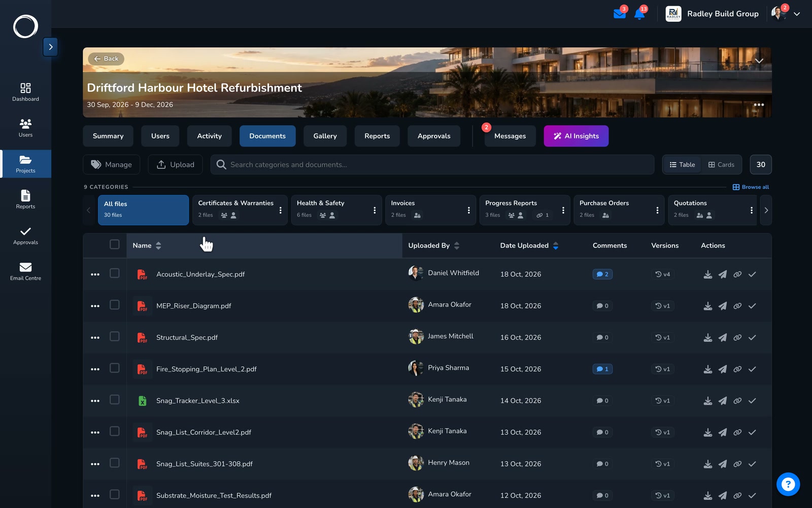Image resolution: width=812 pixels, height=508 pixels.
Task: Open row options for Snag_List_Corridor_Level2.pdf
Action: (95, 432)
